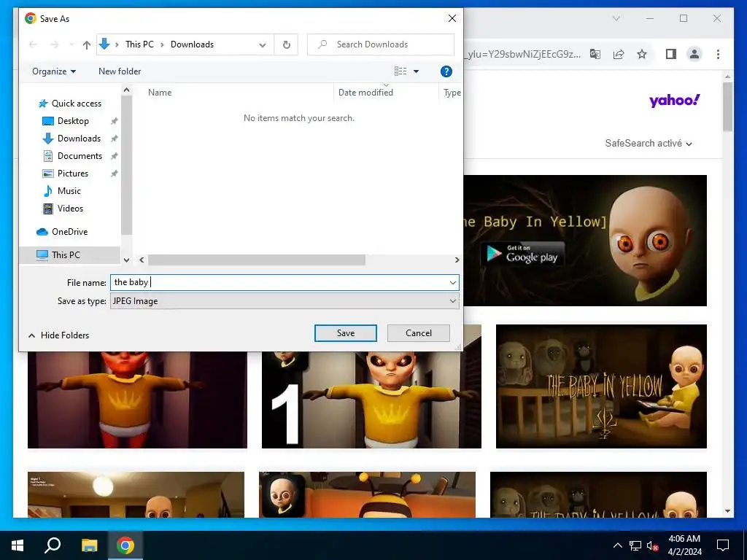Open the view options dropdown arrow
Image resolution: width=747 pixels, height=560 pixels.
point(416,71)
